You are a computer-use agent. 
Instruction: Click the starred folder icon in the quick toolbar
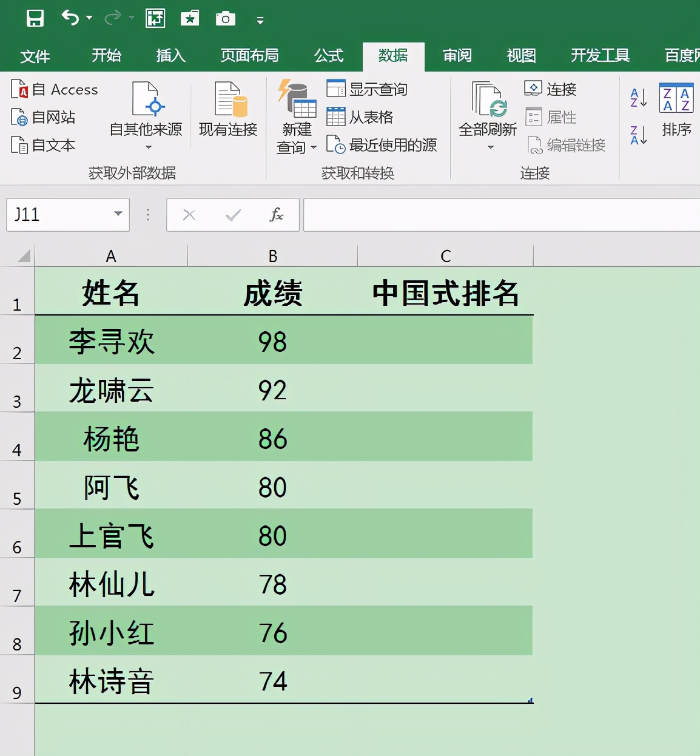(190, 18)
